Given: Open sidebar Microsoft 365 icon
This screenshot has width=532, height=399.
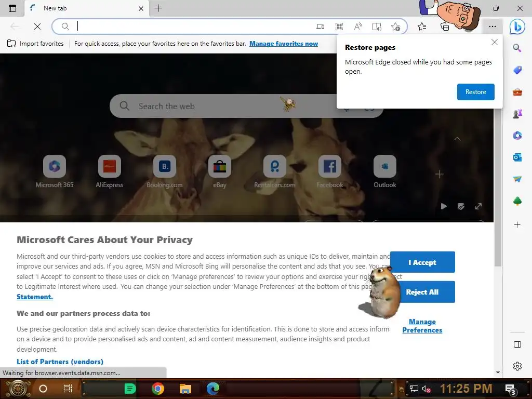Looking at the screenshot, I should click(517, 136).
